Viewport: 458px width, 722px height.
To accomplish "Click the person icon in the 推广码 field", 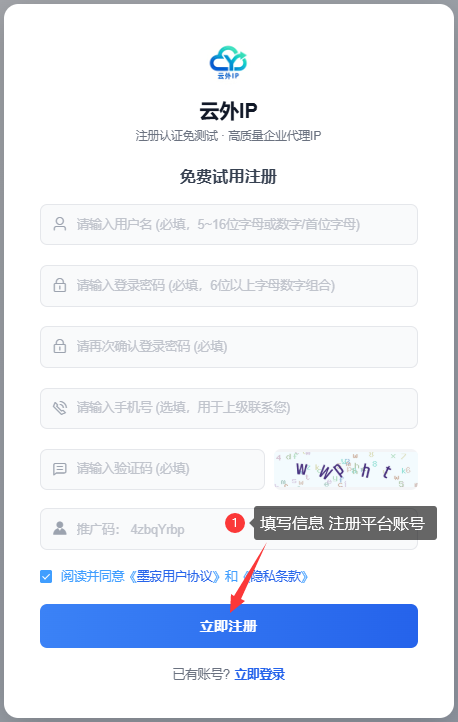I will 60,529.
